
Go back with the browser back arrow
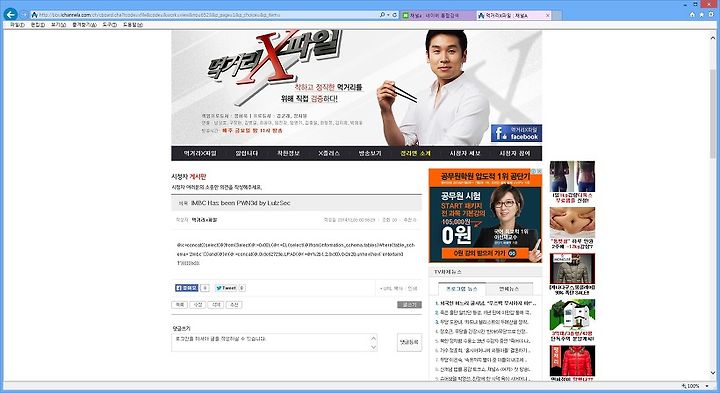pos(10,14)
